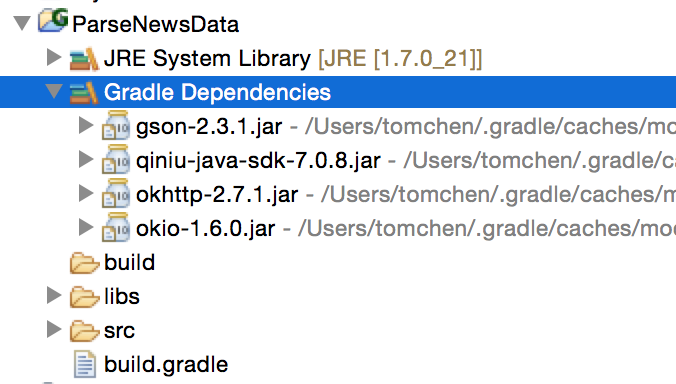676x384 pixels.
Task: Click the gson-2.3.1.jar jar icon
Action: [x=116, y=125]
